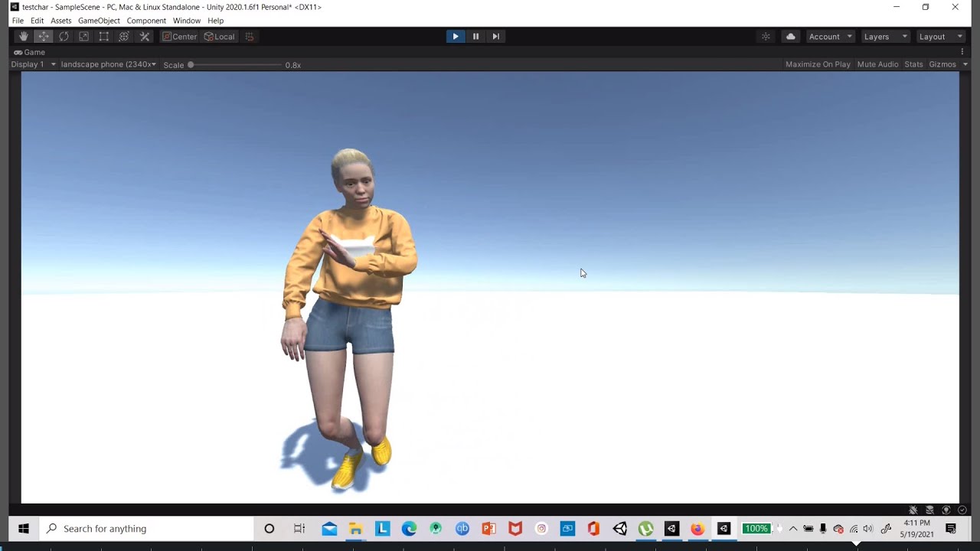Select the Scale tool
Image resolution: width=980 pixels, height=551 pixels.
[83, 37]
